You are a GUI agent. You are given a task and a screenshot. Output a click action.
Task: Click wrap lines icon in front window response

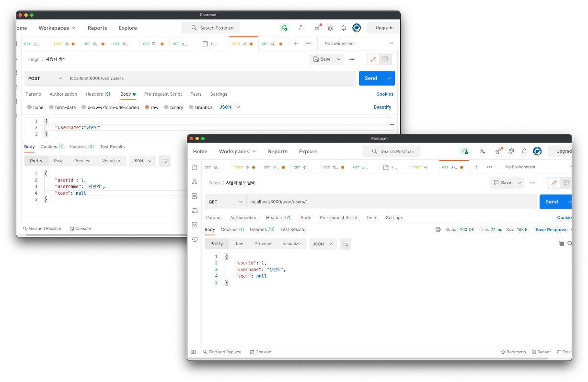(x=346, y=244)
